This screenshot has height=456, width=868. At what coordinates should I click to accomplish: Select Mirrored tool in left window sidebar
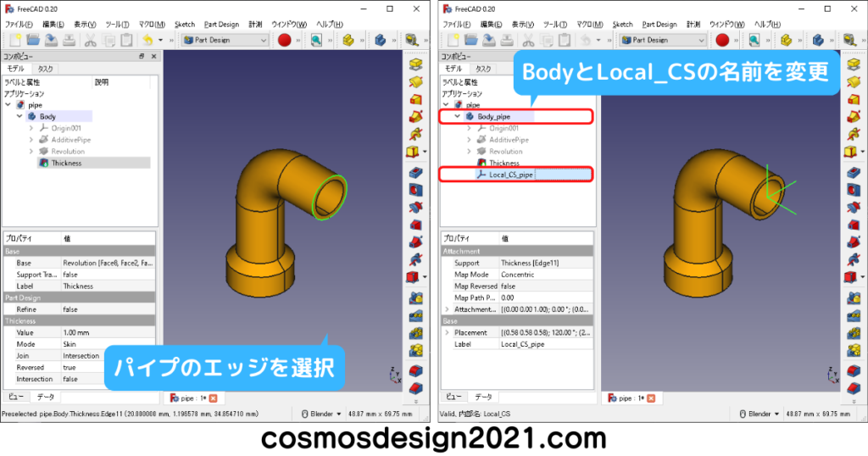coord(415,299)
